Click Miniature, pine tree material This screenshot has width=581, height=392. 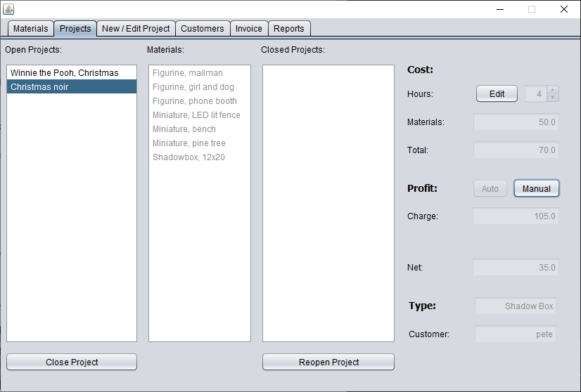[x=199, y=143]
